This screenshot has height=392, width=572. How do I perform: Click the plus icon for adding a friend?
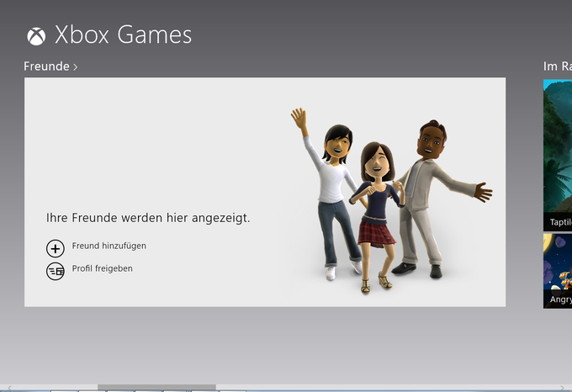pyautogui.click(x=55, y=249)
